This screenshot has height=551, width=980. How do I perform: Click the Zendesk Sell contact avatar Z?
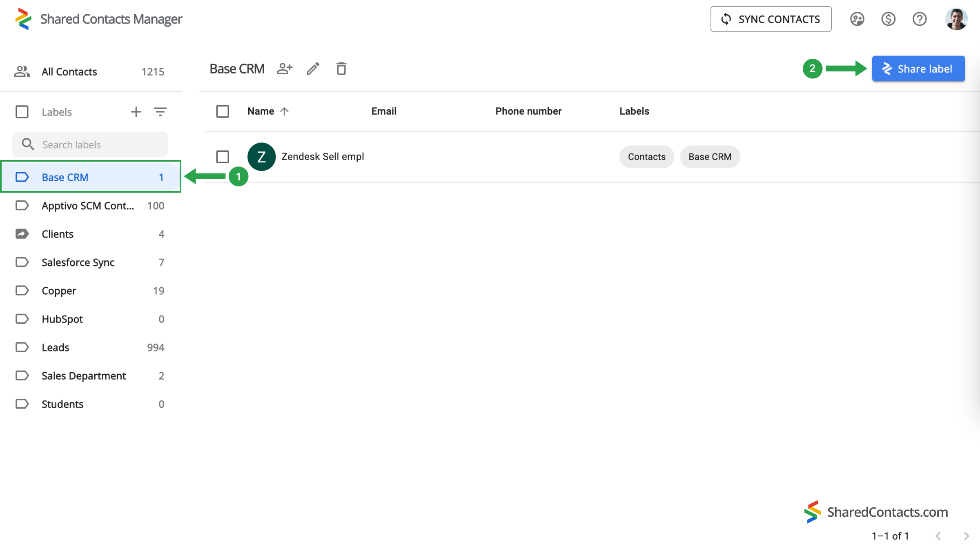click(x=261, y=157)
